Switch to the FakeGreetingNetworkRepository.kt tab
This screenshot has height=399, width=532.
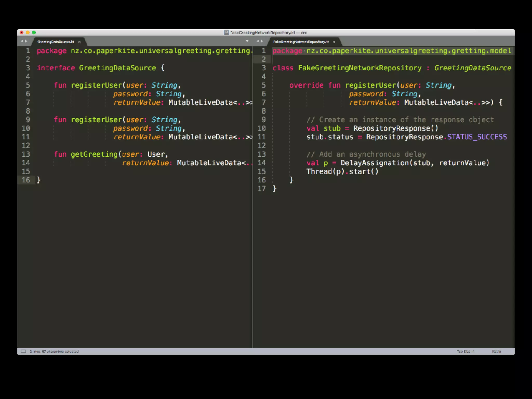pos(301,42)
